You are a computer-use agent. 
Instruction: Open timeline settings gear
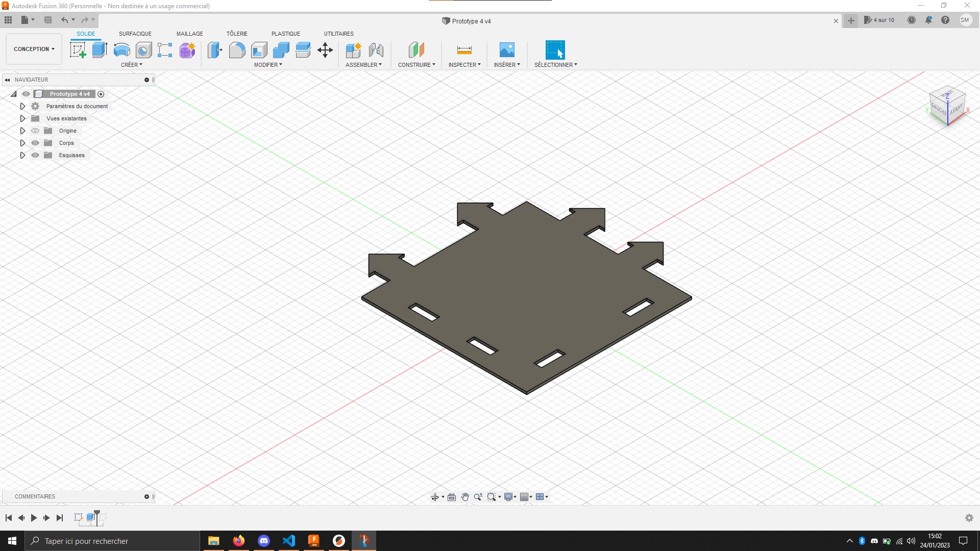(x=969, y=518)
